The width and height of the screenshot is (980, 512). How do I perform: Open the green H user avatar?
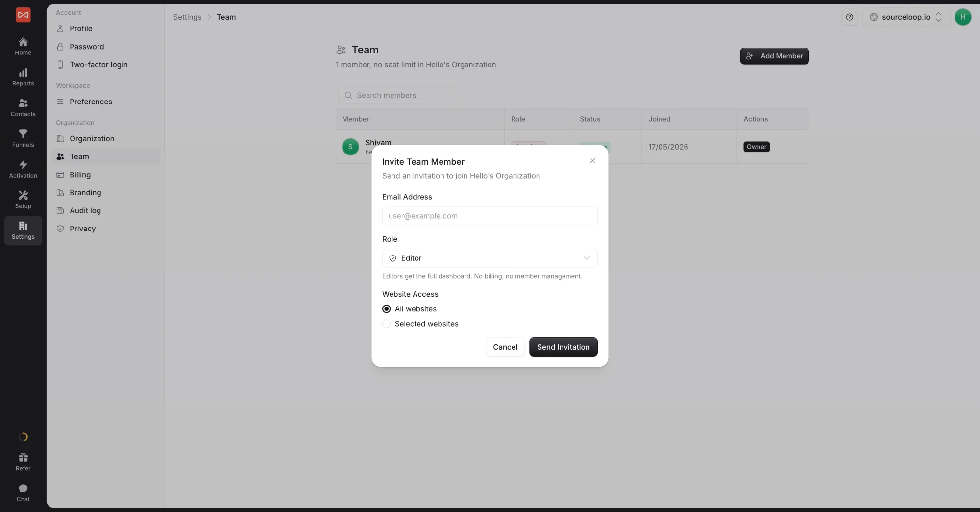[963, 17]
